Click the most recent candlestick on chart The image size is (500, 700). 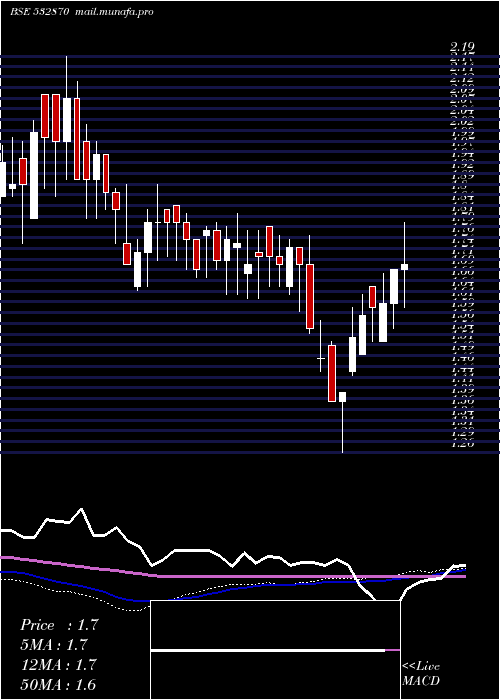tap(404, 267)
